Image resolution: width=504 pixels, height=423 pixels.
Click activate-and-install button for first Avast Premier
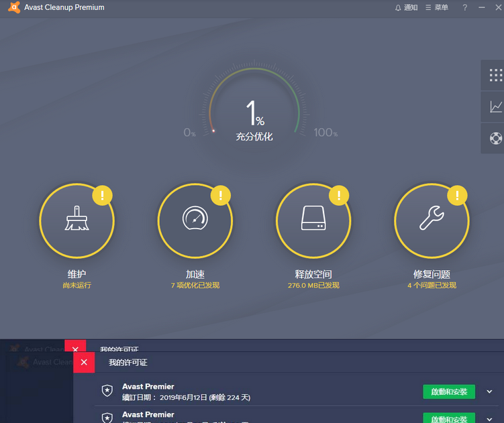click(449, 391)
